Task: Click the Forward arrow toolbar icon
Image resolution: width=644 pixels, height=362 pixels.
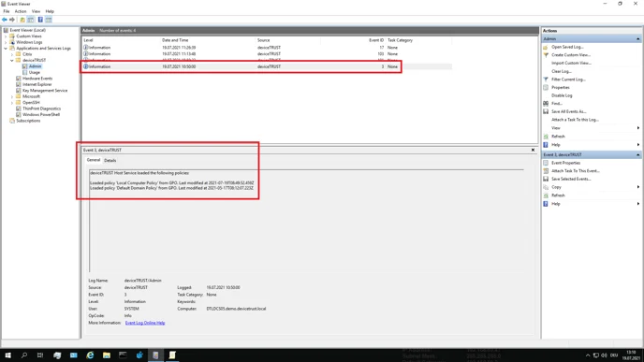Action: [x=12, y=20]
